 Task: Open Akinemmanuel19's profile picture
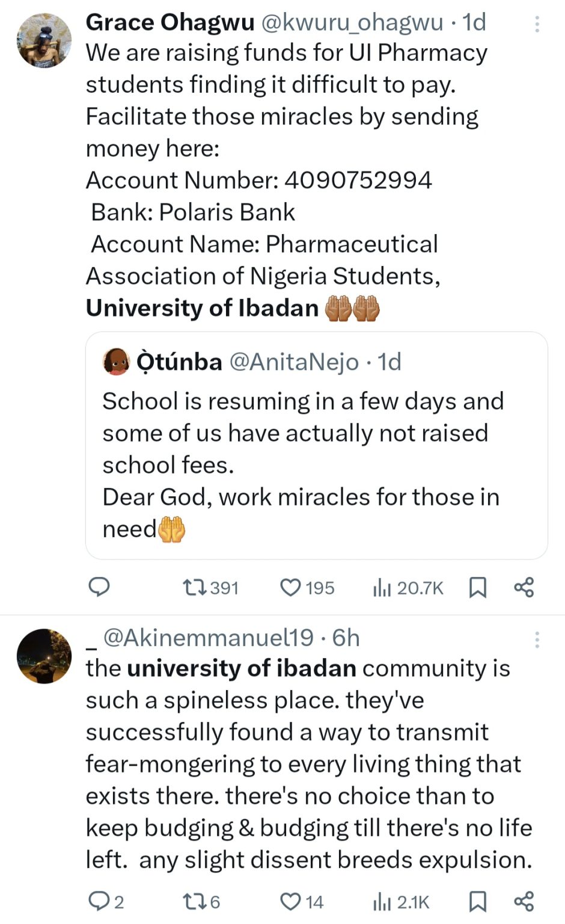(44, 656)
